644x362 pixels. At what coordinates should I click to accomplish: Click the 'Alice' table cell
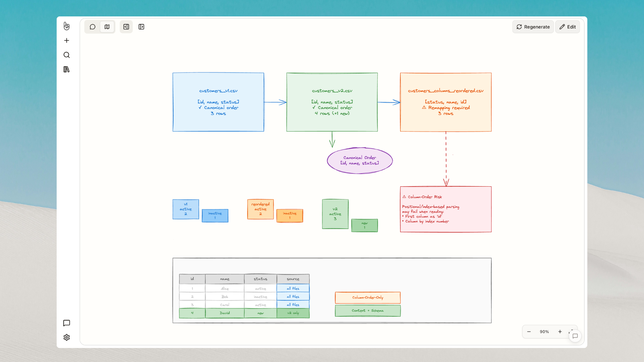225,289
